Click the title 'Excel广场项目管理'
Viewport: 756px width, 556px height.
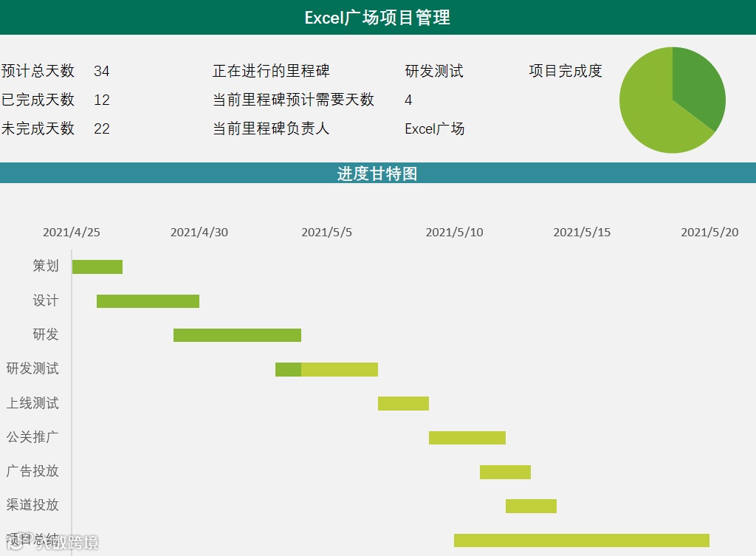[x=377, y=18]
